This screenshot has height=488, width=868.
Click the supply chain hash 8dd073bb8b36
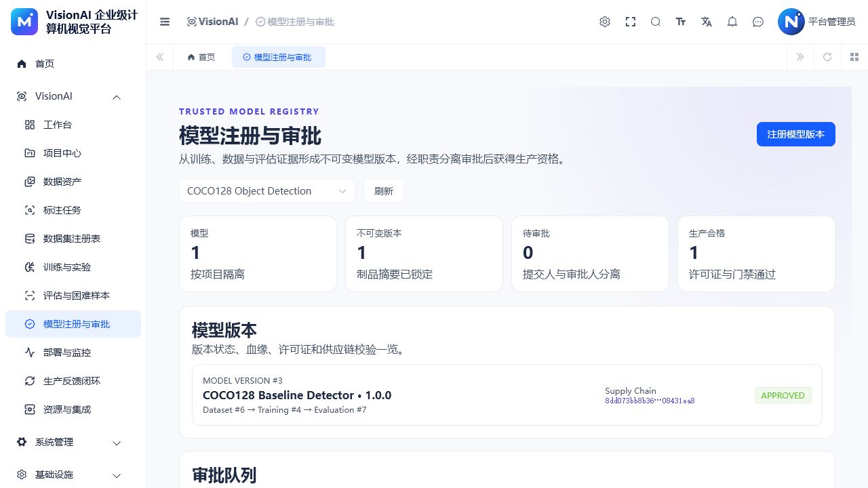point(650,401)
